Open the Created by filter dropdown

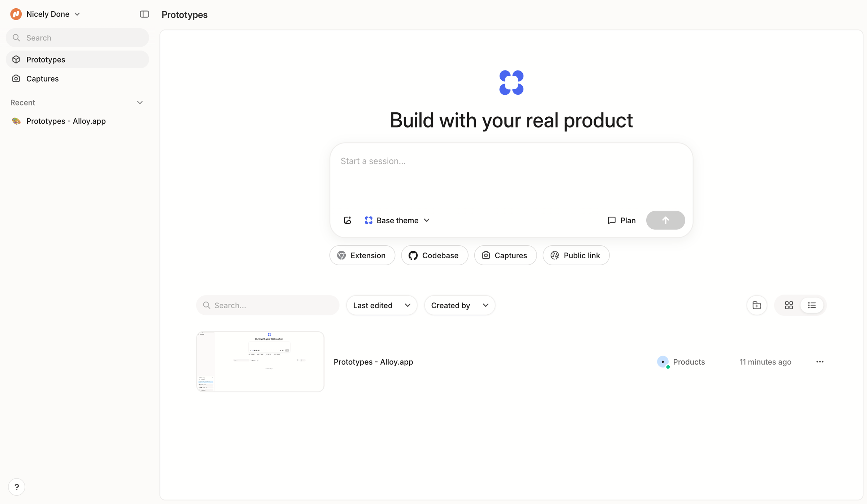click(x=460, y=305)
